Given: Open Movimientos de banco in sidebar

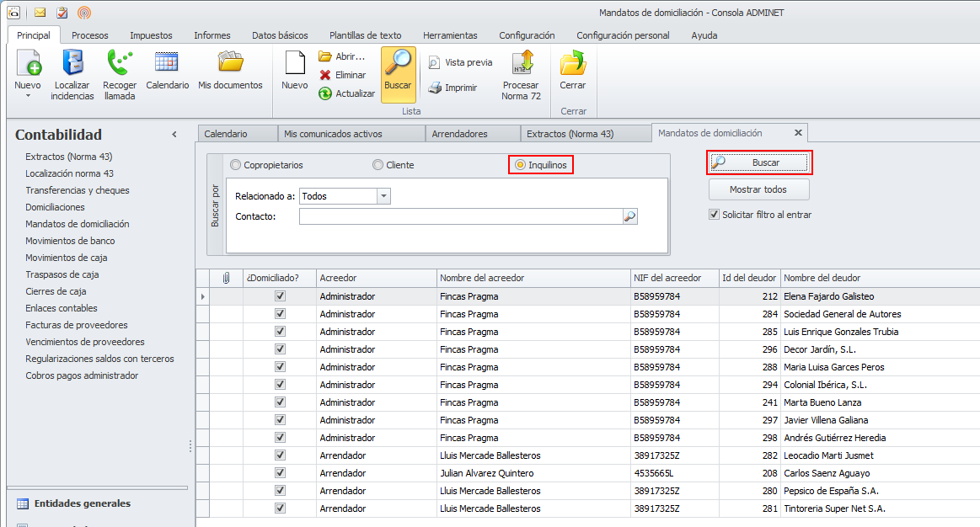Looking at the screenshot, I should click(70, 241).
